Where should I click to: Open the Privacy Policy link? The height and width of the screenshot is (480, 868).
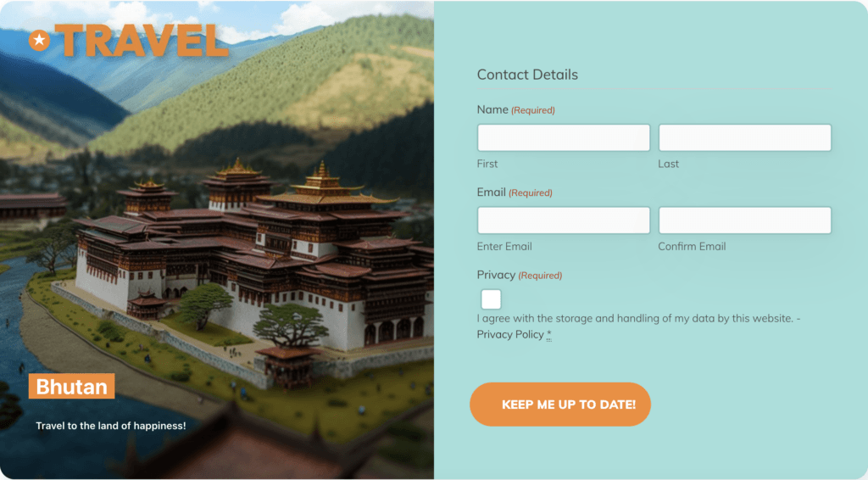pyautogui.click(x=510, y=334)
